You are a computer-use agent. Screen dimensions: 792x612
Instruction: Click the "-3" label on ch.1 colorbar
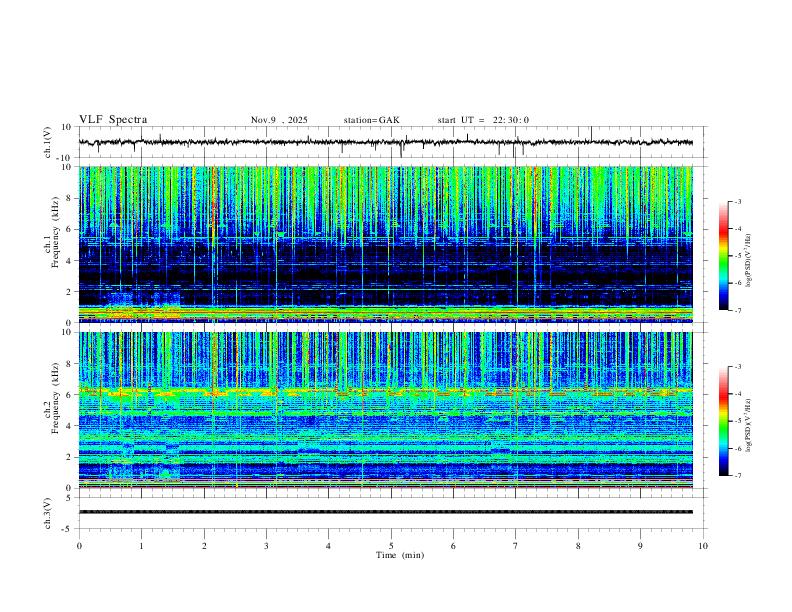point(737,201)
